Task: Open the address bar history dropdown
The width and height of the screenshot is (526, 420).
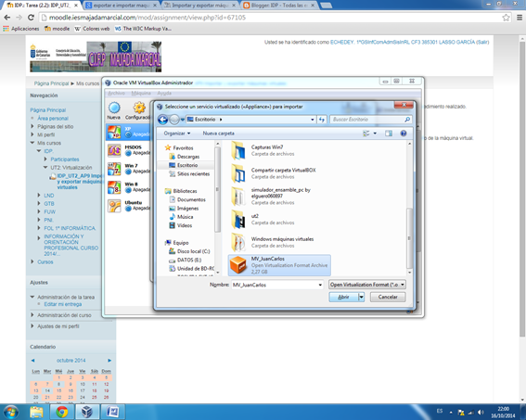Action: point(313,120)
